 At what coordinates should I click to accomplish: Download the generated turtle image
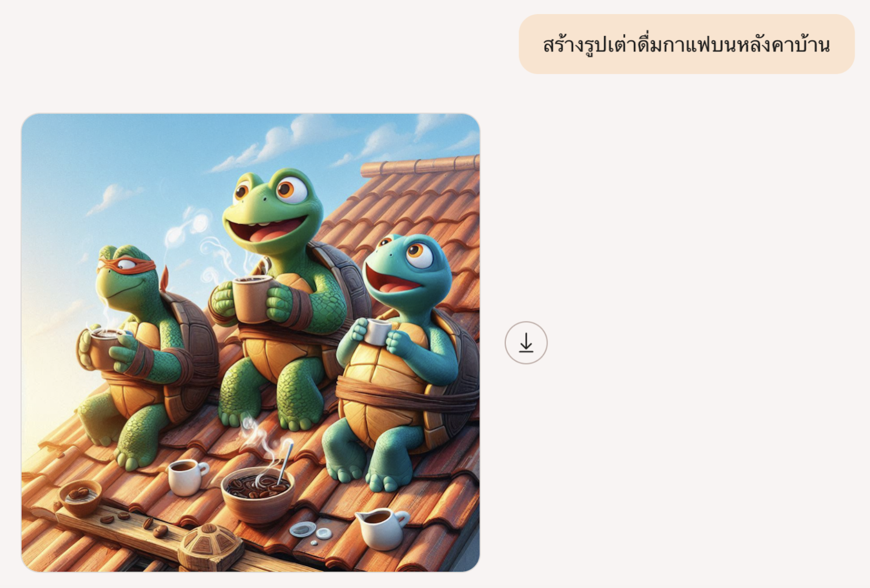526,343
